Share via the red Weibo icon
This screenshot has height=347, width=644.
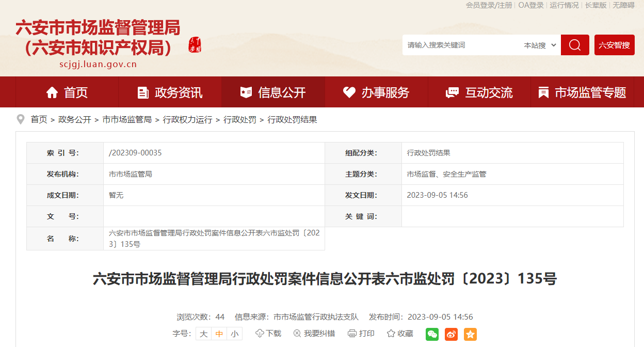click(451, 334)
